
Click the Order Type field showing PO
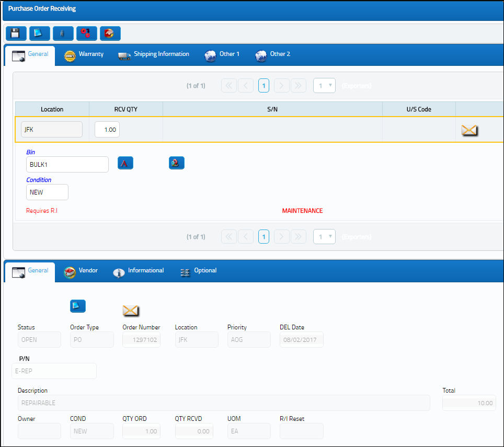(91, 340)
